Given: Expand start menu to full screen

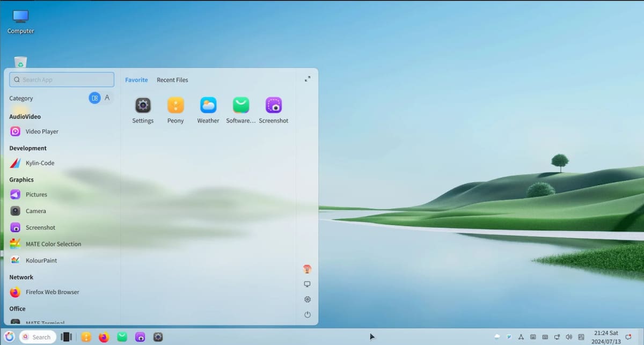Looking at the screenshot, I should [308, 79].
